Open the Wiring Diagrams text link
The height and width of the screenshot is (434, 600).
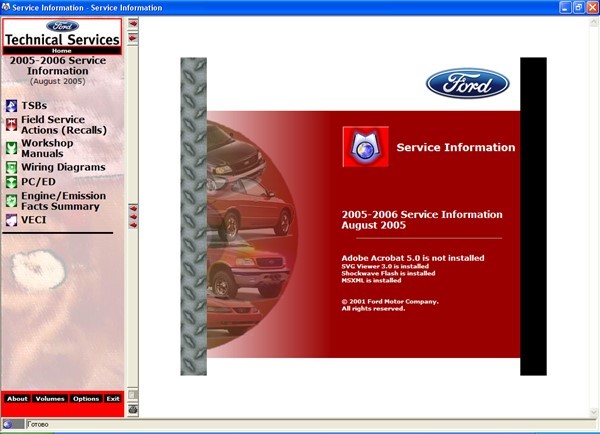pyautogui.click(x=63, y=167)
